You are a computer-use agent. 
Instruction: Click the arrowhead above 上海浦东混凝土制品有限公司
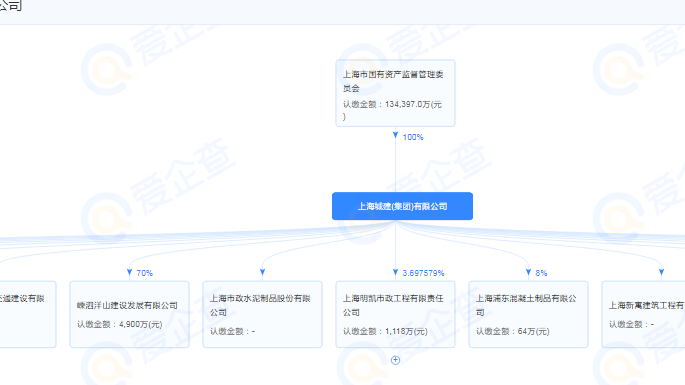[529, 273]
